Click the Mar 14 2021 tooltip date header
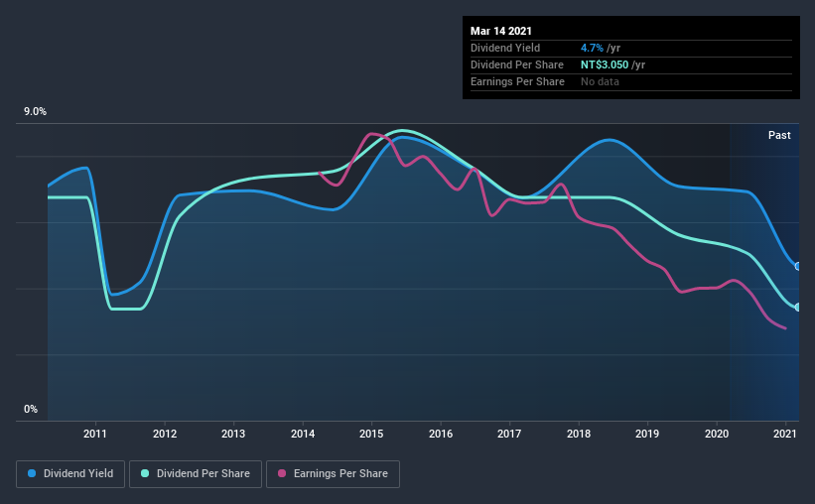 pyautogui.click(x=501, y=31)
